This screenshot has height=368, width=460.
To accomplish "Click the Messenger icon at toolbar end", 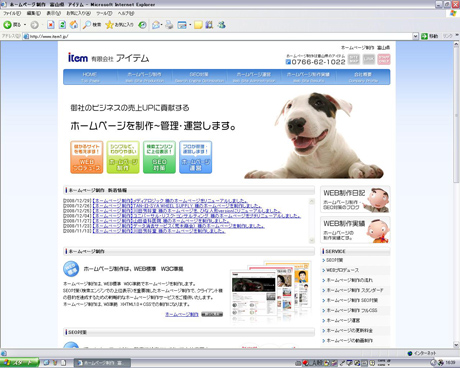I will point(222,25).
